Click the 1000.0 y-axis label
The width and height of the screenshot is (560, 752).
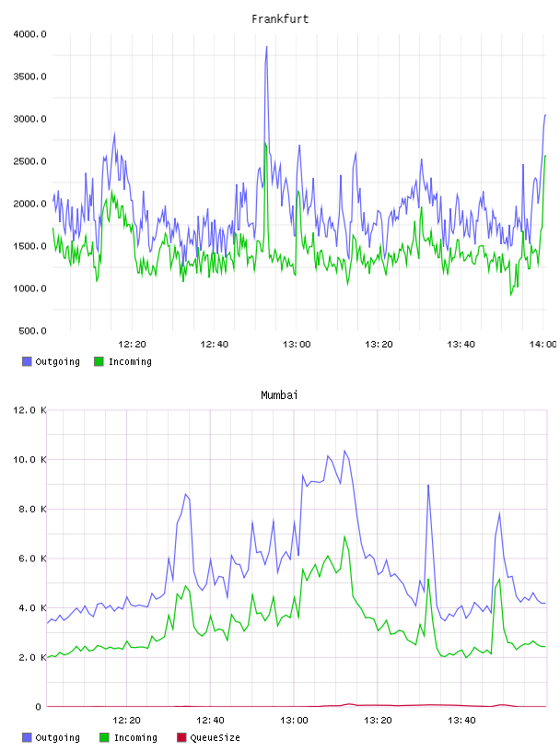(29, 288)
